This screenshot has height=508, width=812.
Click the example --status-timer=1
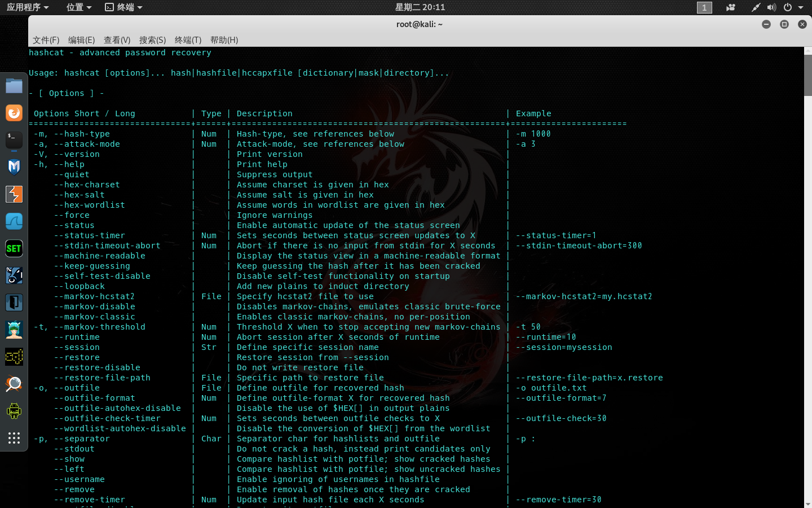tap(557, 235)
